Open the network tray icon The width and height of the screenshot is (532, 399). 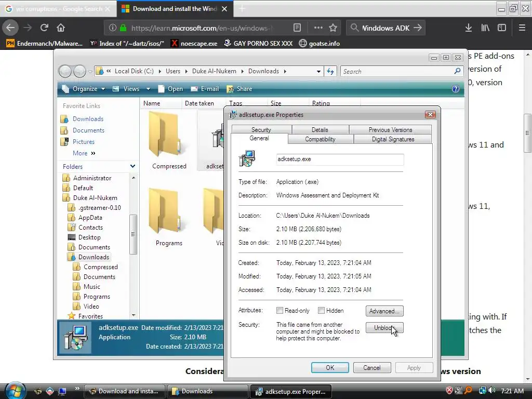[x=482, y=391]
